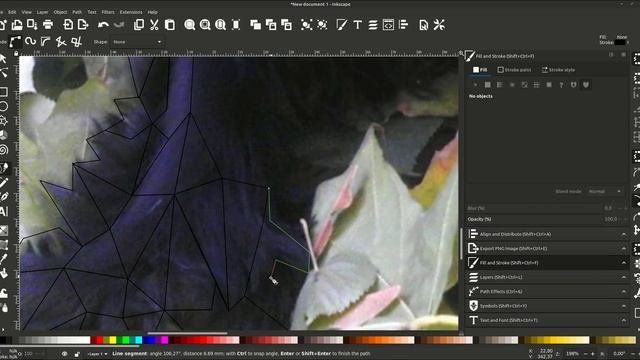This screenshot has width=640, height=360.
Task: Choose linear gradient paint button
Action: tap(500, 84)
